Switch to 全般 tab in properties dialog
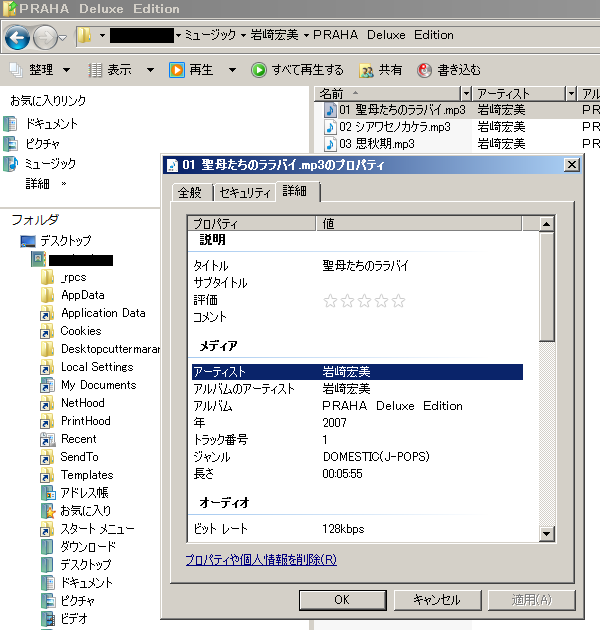This screenshot has height=630, width=600. coord(190,193)
